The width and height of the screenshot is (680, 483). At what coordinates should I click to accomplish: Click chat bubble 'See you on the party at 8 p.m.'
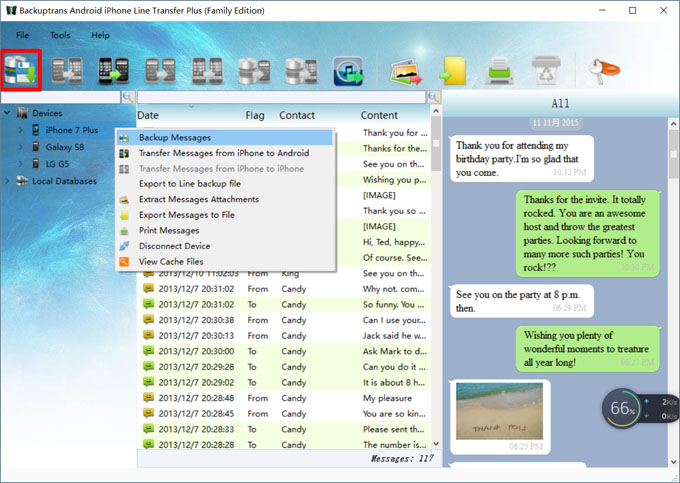[x=522, y=301]
